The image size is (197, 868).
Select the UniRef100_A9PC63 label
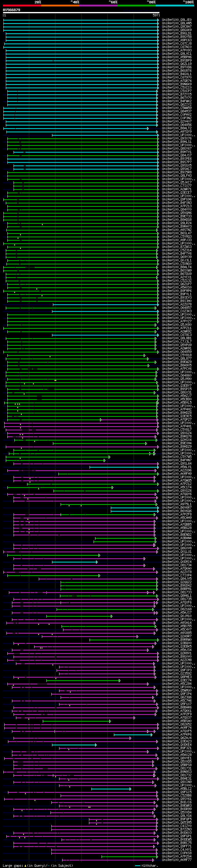177,40
